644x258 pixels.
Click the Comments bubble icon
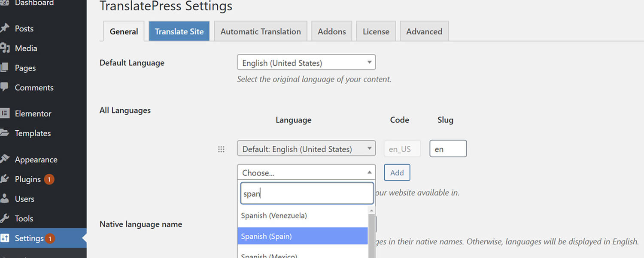[4, 87]
